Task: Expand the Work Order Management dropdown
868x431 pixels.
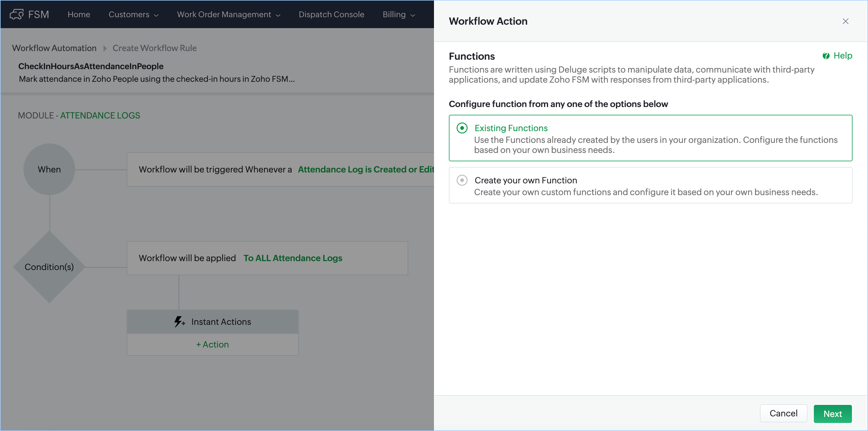Action: pyautogui.click(x=228, y=15)
